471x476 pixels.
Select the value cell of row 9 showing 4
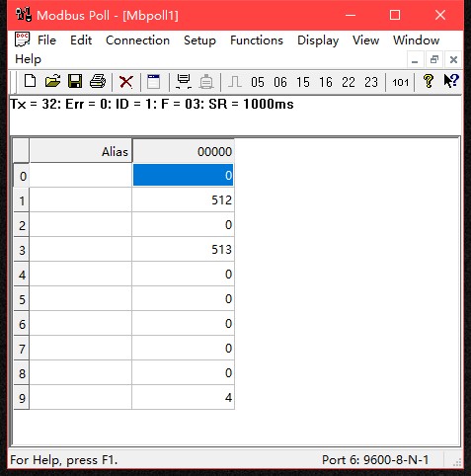pos(184,397)
